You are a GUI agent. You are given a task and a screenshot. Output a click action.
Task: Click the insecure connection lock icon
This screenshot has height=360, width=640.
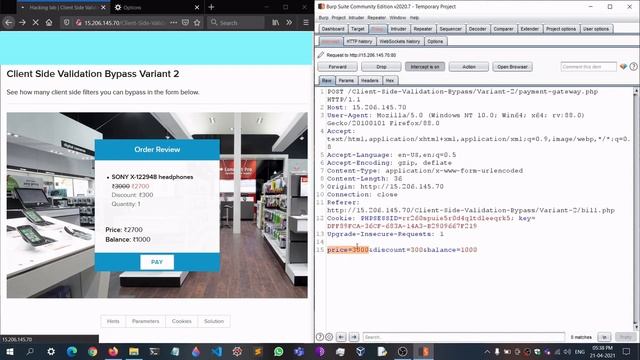pyautogui.click(x=78, y=22)
